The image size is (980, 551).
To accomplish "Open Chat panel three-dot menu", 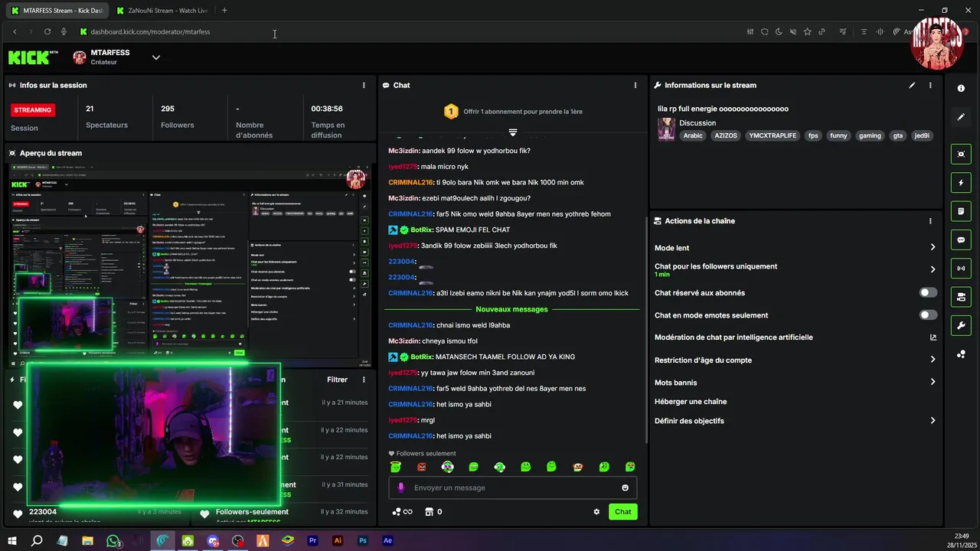I will (635, 86).
